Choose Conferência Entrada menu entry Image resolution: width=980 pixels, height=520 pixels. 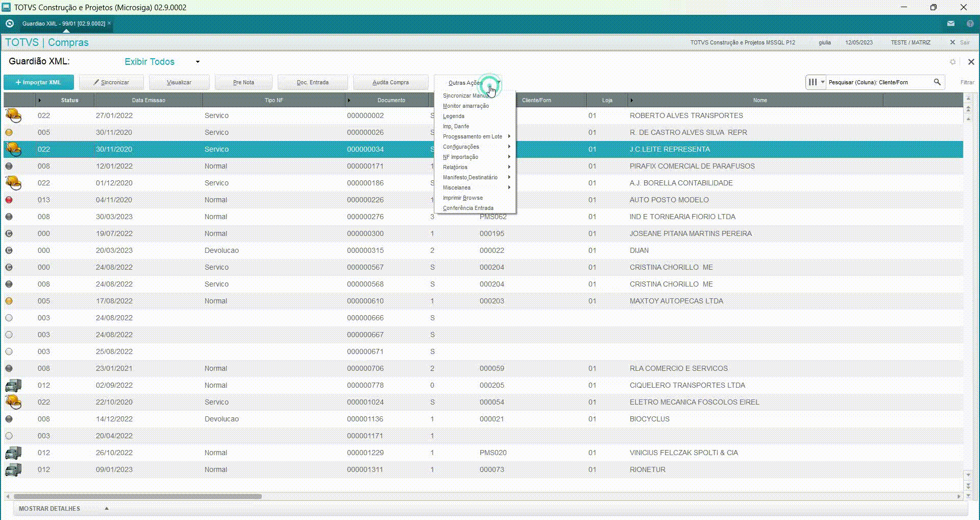[x=475, y=208]
